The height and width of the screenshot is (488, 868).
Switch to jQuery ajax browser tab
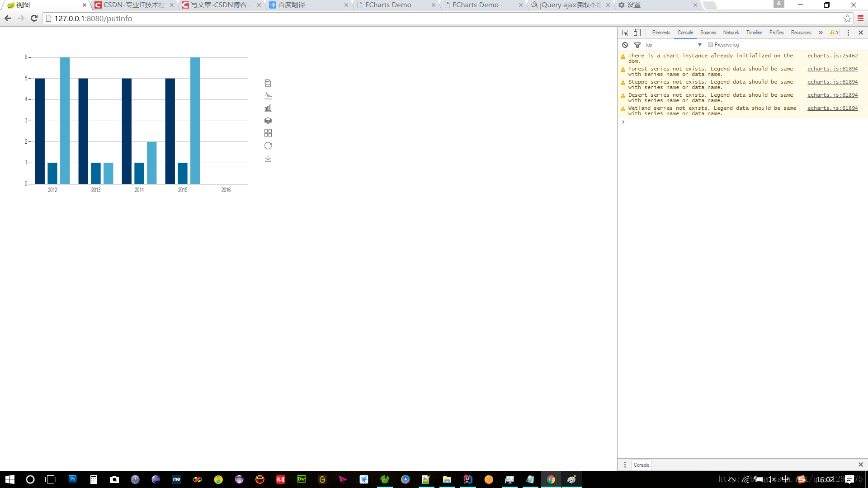[x=571, y=5]
